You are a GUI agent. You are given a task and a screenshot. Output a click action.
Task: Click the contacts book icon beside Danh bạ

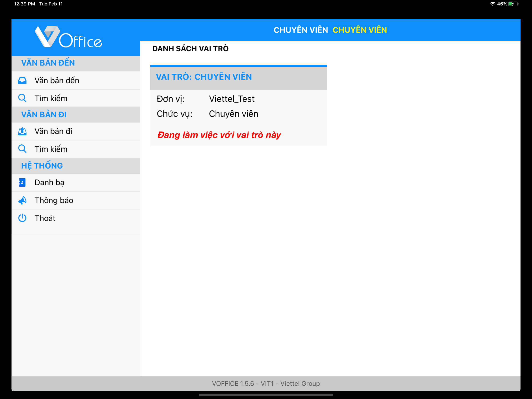click(x=22, y=182)
